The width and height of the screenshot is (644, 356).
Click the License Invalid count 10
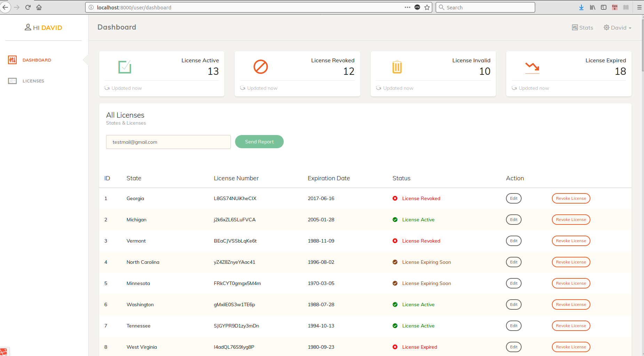(x=485, y=71)
